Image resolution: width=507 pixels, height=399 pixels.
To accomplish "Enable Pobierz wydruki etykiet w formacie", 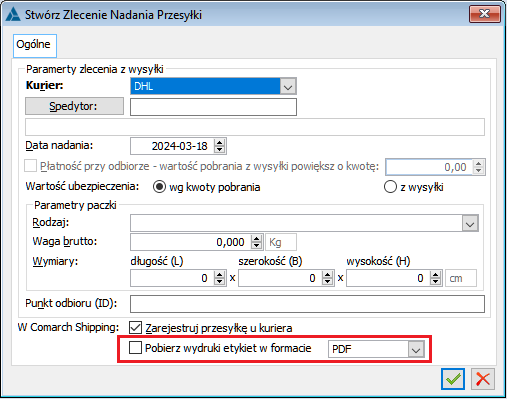I will tap(135, 348).
